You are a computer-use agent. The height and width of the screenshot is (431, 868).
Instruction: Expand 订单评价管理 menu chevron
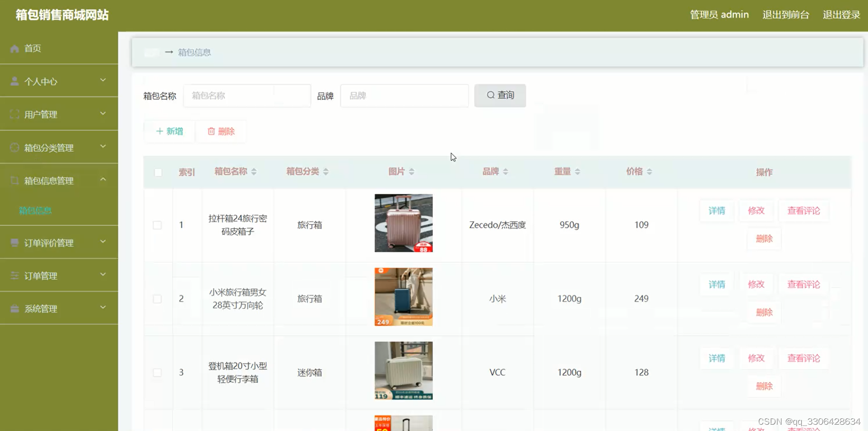103,241
